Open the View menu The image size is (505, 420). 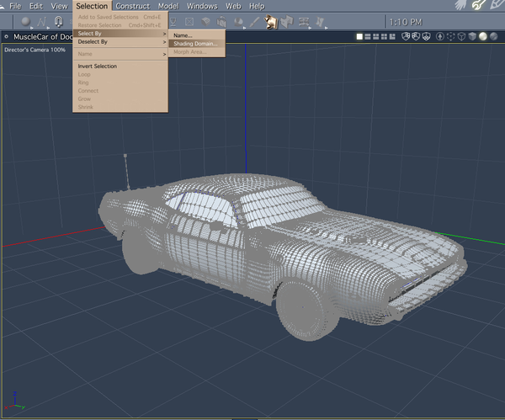(59, 6)
